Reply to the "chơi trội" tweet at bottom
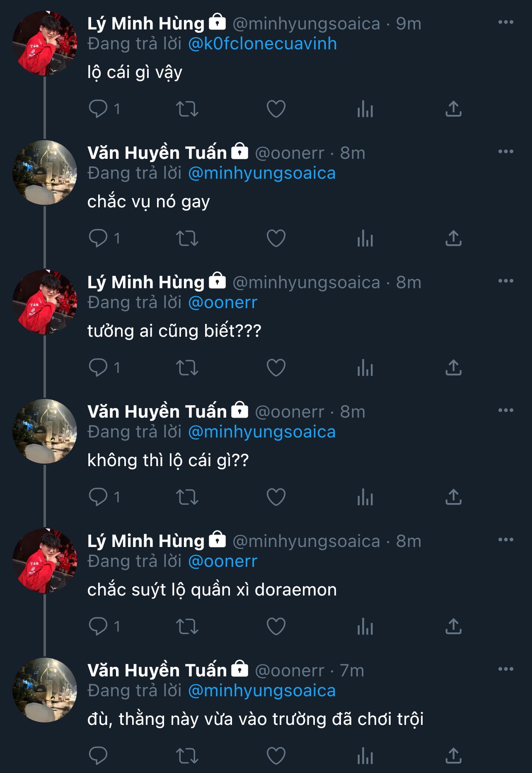 [x=98, y=756]
